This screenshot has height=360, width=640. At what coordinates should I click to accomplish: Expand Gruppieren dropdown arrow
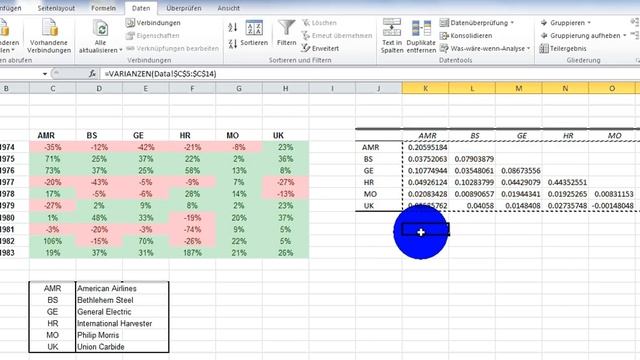point(589,23)
